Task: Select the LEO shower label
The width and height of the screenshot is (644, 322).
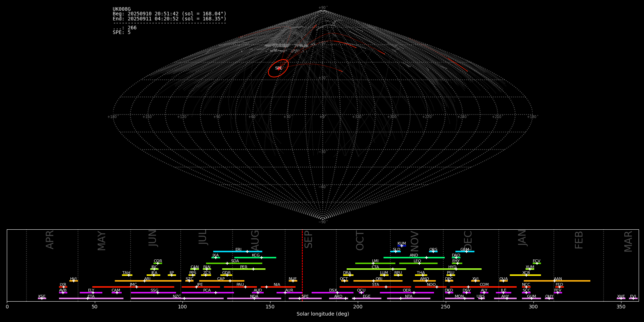Action: tap(418, 261)
